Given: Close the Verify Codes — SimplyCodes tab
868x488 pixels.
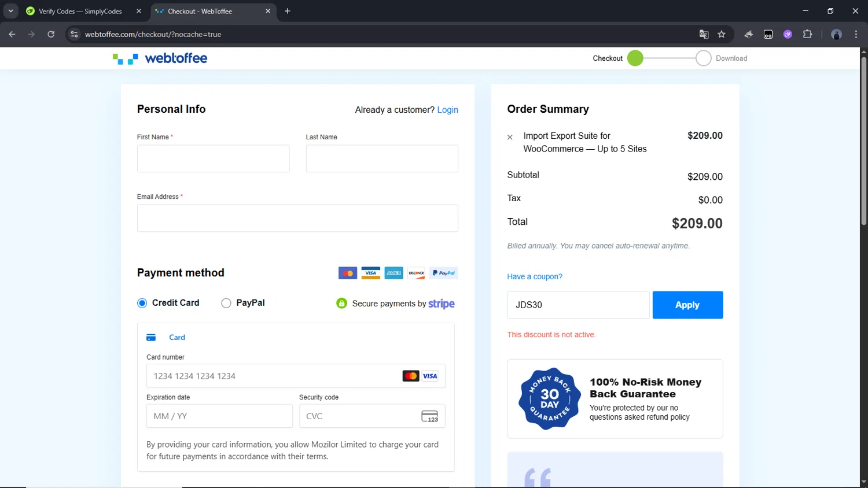Looking at the screenshot, I should pos(139,11).
